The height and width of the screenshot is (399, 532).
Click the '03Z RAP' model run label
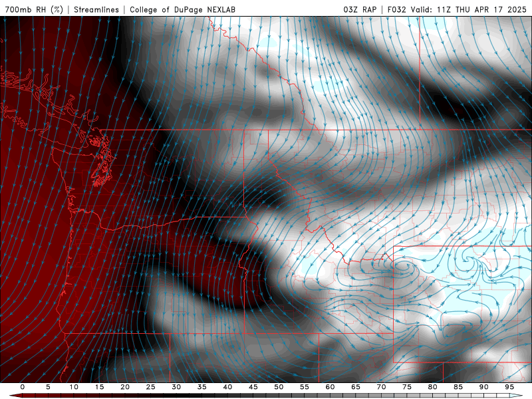[360, 9]
